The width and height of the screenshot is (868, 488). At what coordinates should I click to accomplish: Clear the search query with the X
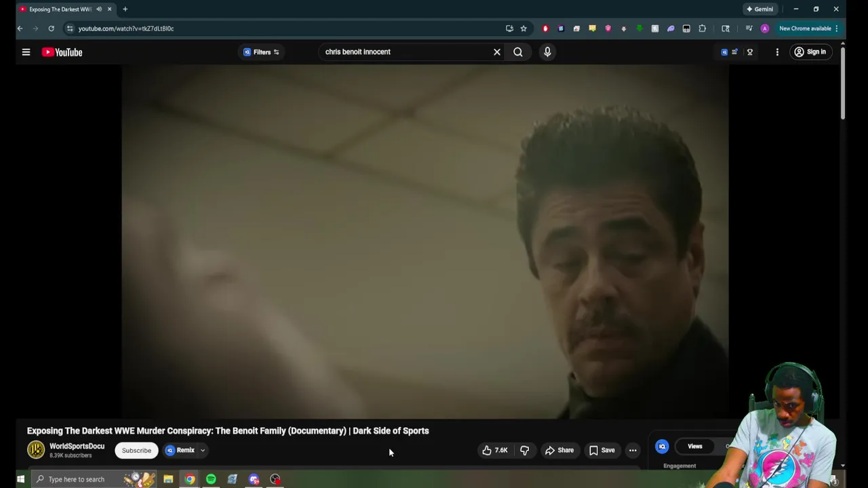pos(497,52)
